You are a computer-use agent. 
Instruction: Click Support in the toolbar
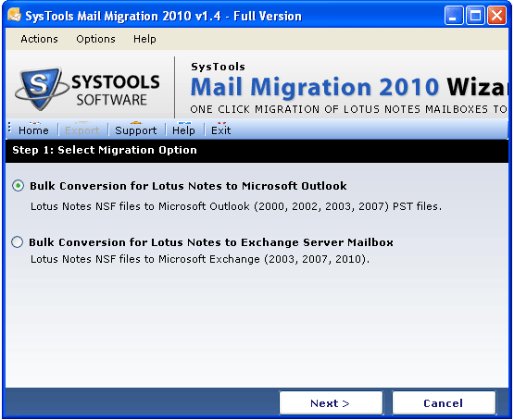tap(136, 130)
